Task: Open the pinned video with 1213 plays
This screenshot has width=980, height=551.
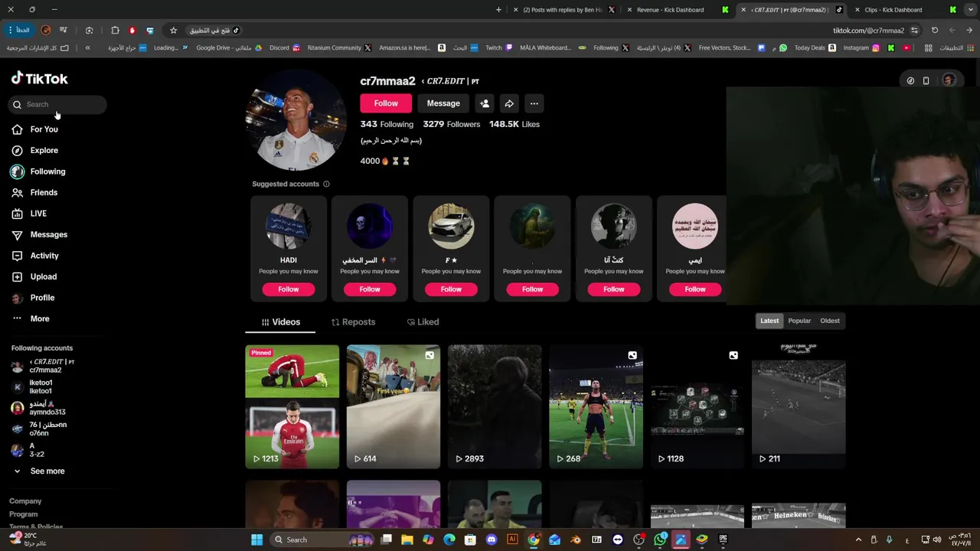Action: click(x=292, y=406)
